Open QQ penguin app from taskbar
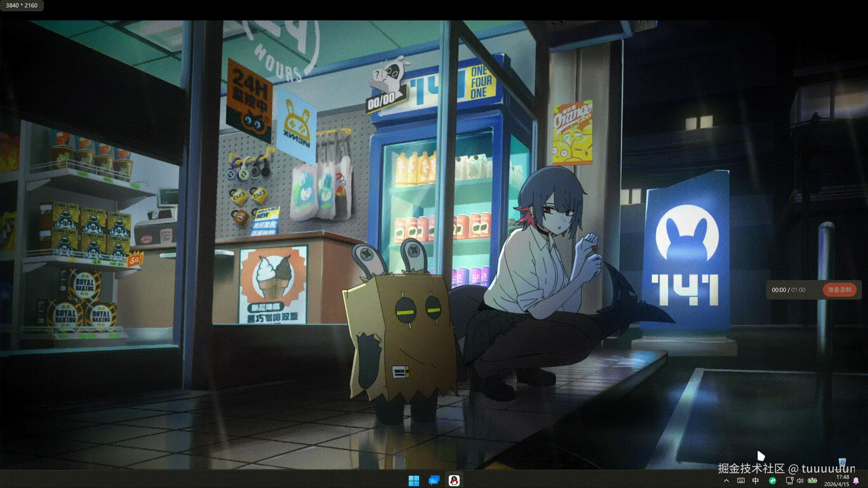Viewport: 868px width, 488px height. coord(454,481)
